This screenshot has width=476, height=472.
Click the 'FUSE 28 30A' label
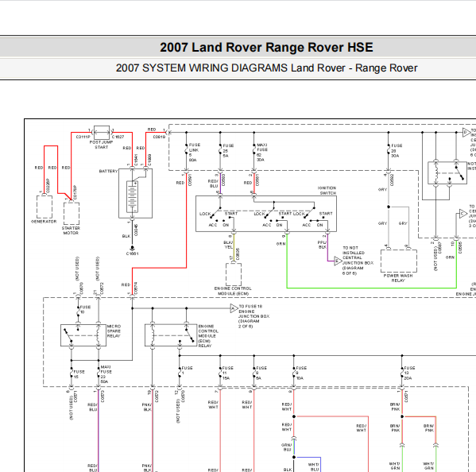397,150
